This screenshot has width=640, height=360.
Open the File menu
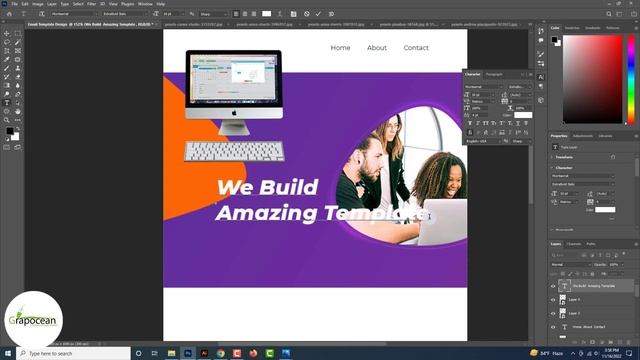pos(14,4)
